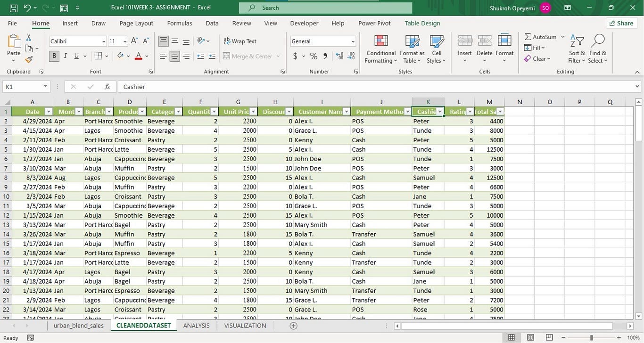
Task: Toggle align left
Action: pyautogui.click(x=164, y=56)
